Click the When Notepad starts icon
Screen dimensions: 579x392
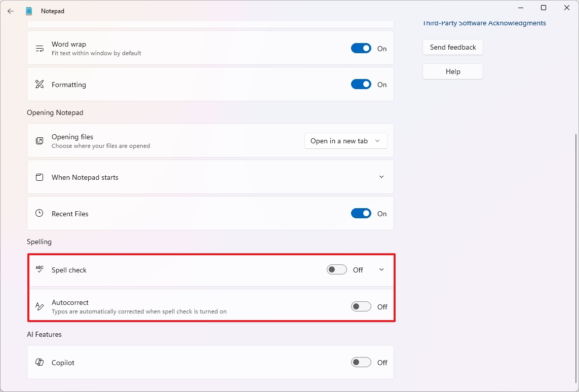click(x=40, y=177)
